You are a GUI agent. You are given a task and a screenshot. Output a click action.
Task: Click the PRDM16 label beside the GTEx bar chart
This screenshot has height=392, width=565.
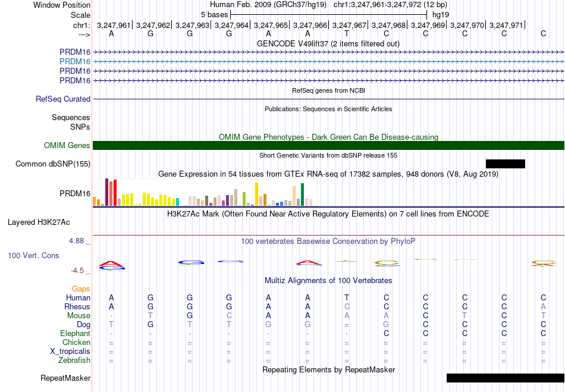point(75,194)
